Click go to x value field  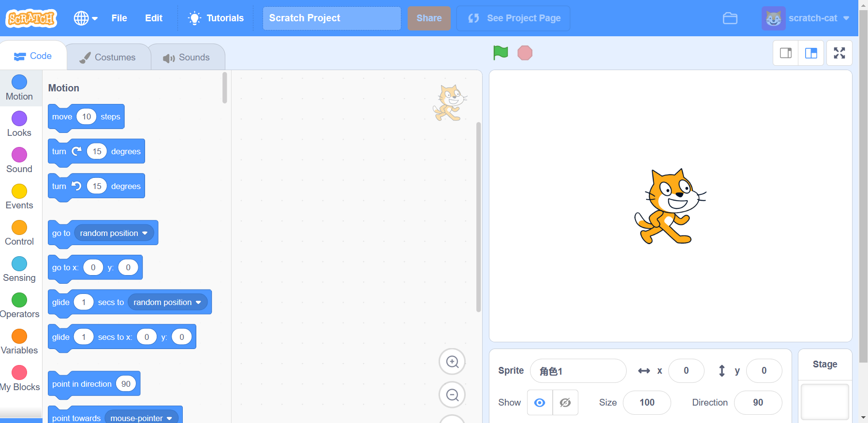[x=93, y=267]
